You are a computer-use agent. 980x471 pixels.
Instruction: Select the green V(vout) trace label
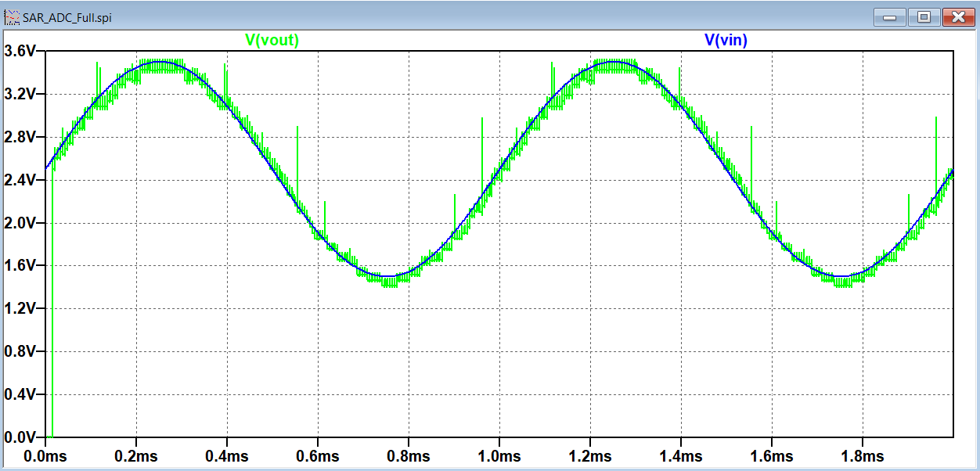272,41
